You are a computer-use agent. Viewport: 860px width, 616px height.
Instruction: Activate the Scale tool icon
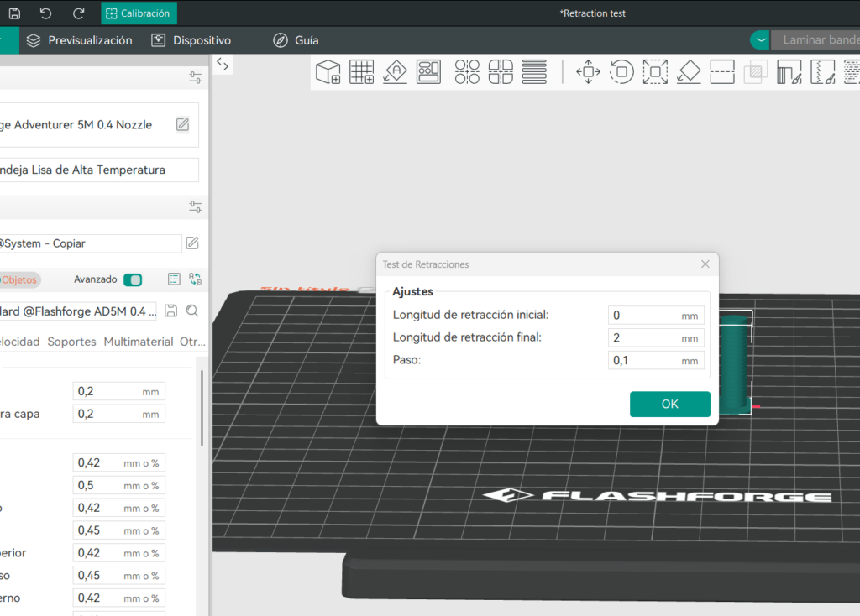(x=655, y=72)
